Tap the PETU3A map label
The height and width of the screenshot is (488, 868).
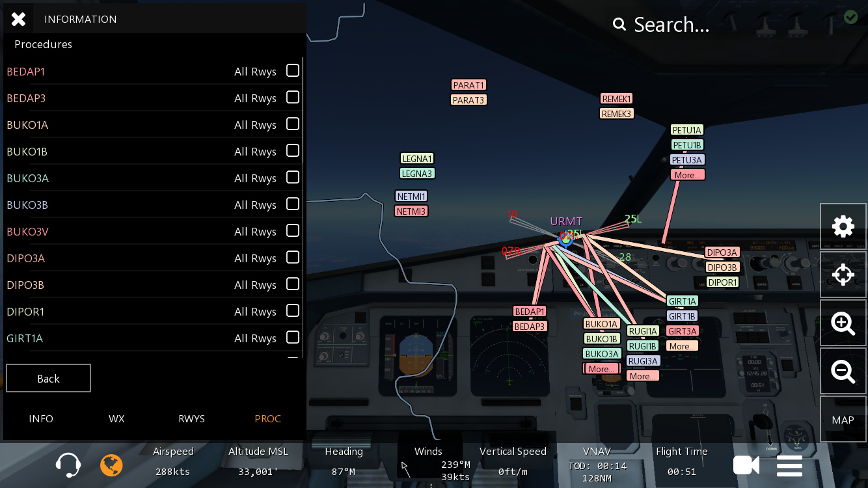687,160
